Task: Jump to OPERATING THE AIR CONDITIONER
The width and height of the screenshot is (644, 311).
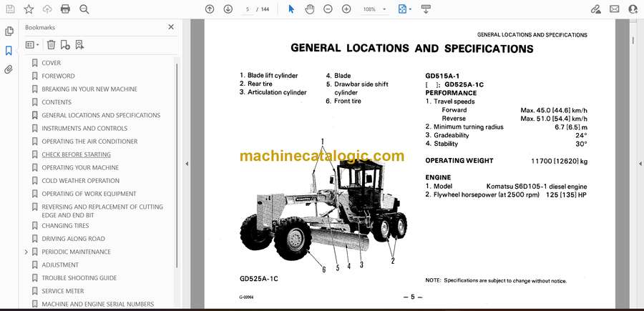Action: (x=89, y=142)
